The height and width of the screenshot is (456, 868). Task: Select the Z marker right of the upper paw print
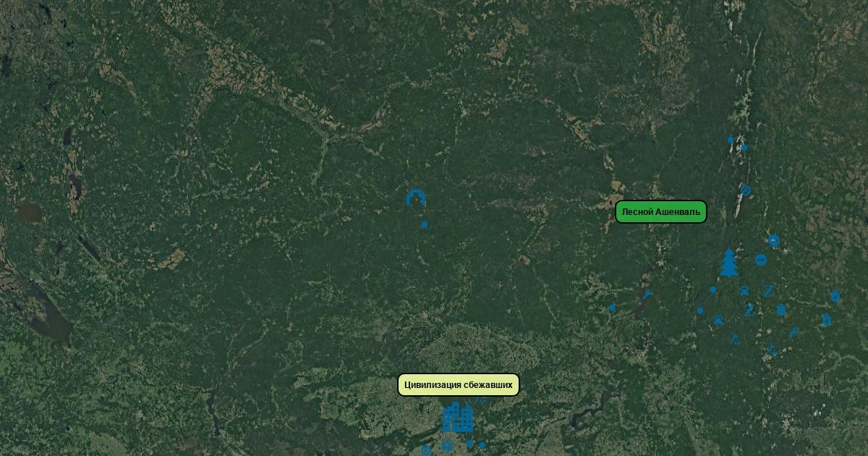(x=769, y=291)
